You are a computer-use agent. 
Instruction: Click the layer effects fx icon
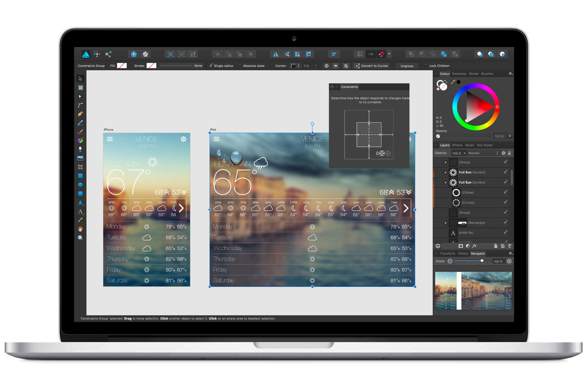pyautogui.click(x=474, y=246)
